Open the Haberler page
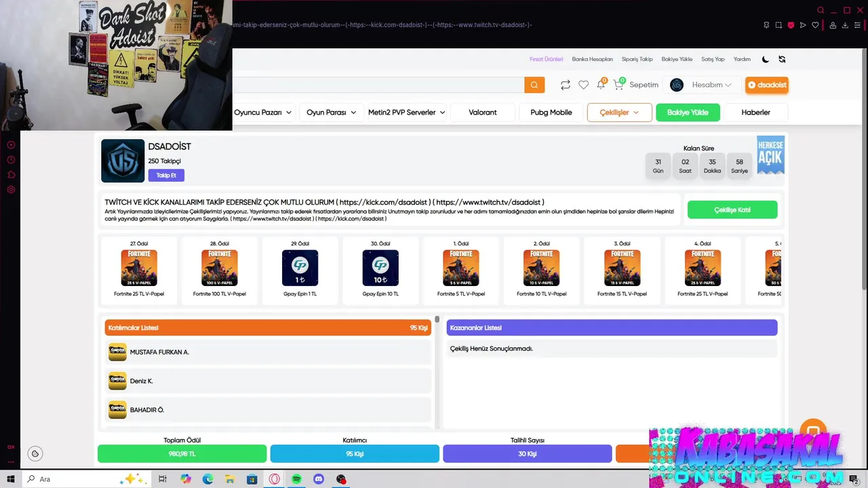 pyautogui.click(x=755, y=113)
